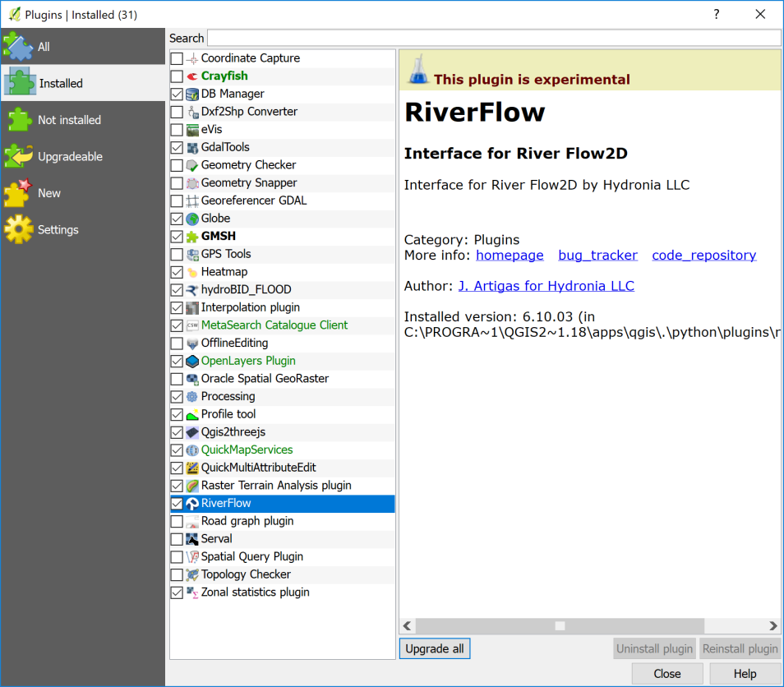
Task: Disable the Zonal statistics plugin checkbox
Action: coord(177,592)
